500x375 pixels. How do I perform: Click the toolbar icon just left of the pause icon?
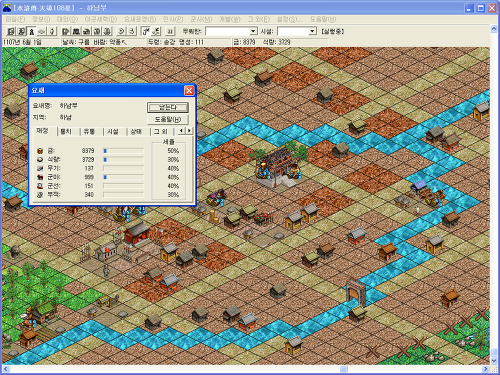coord(156,31)
